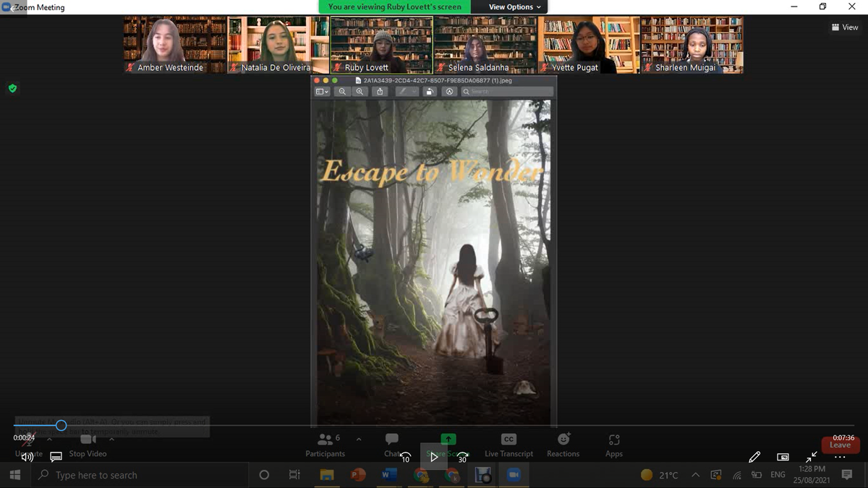868x488 pixels.
Task: Click the Stop Video camera button
Action: click(x=88, y=445)
